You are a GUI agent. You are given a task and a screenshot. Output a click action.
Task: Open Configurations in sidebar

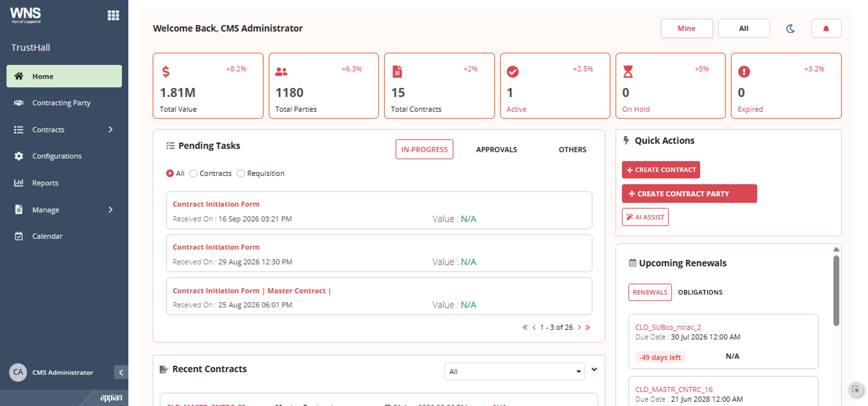coord(64,156)
